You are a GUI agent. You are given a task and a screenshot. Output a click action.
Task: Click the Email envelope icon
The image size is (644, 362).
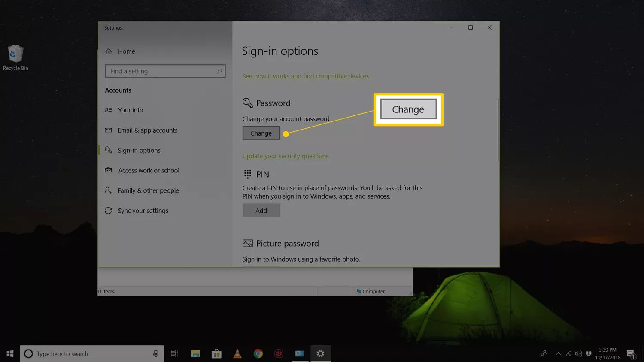[x=109, y=130]
